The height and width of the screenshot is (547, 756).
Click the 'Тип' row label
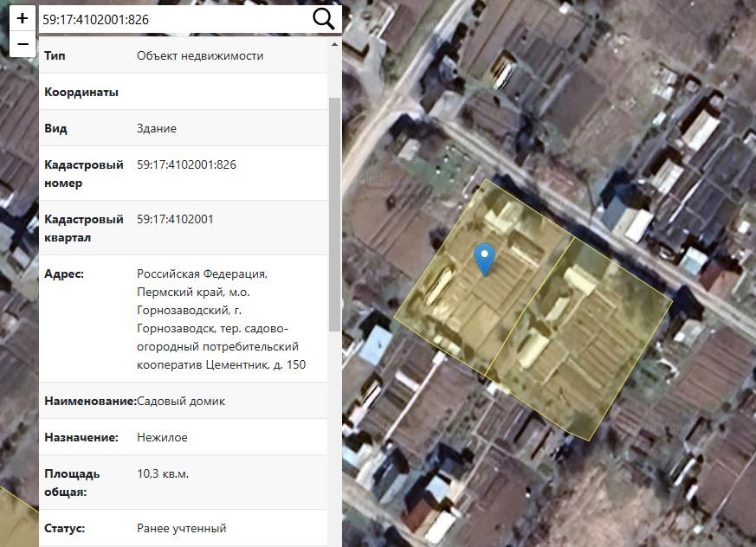click(x=55, y=55)
